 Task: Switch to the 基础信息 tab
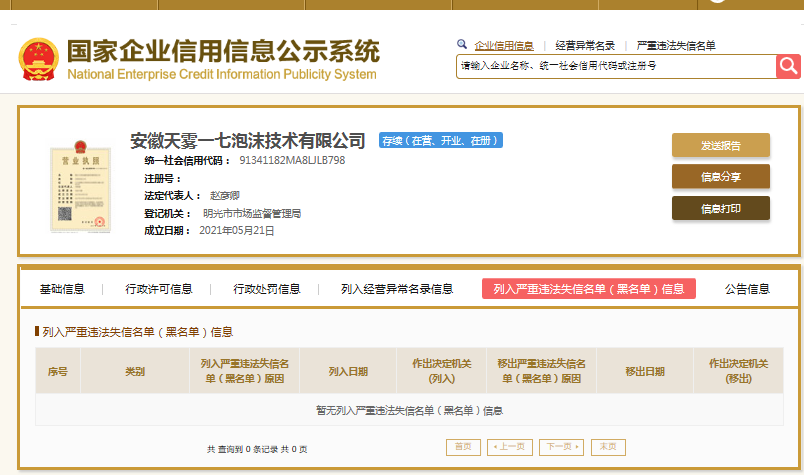pyautogui.click(x=62, y=289)
